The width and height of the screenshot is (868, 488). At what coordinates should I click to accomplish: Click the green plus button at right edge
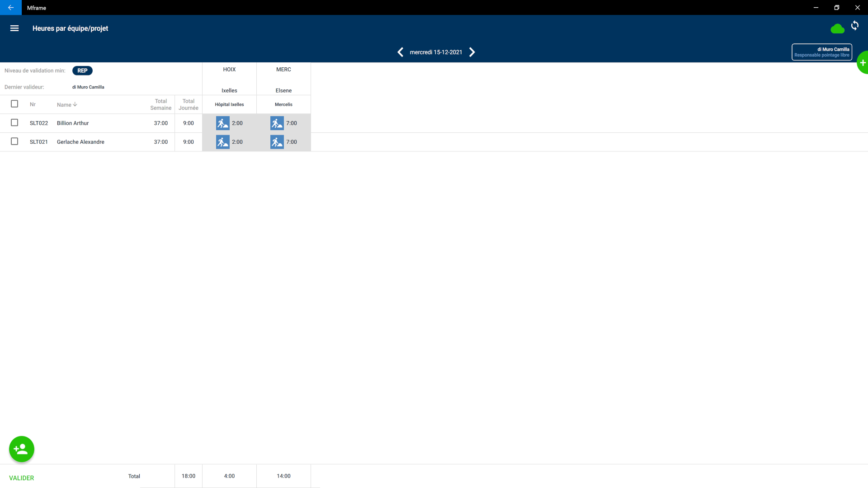click(x=863, y=63)
